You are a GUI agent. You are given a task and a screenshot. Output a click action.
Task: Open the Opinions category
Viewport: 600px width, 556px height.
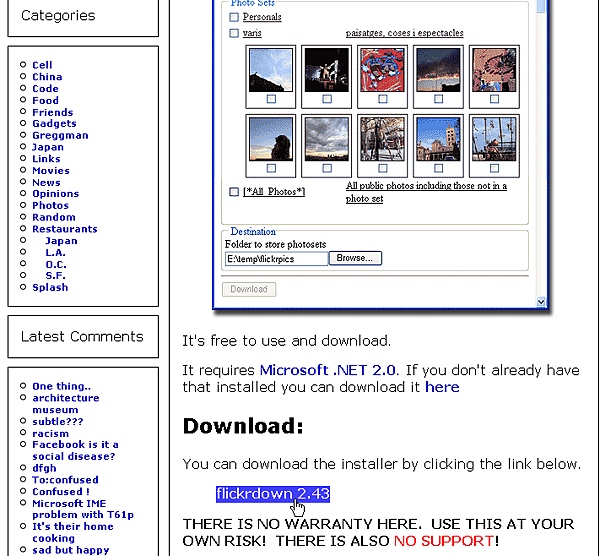pos(55,194)
